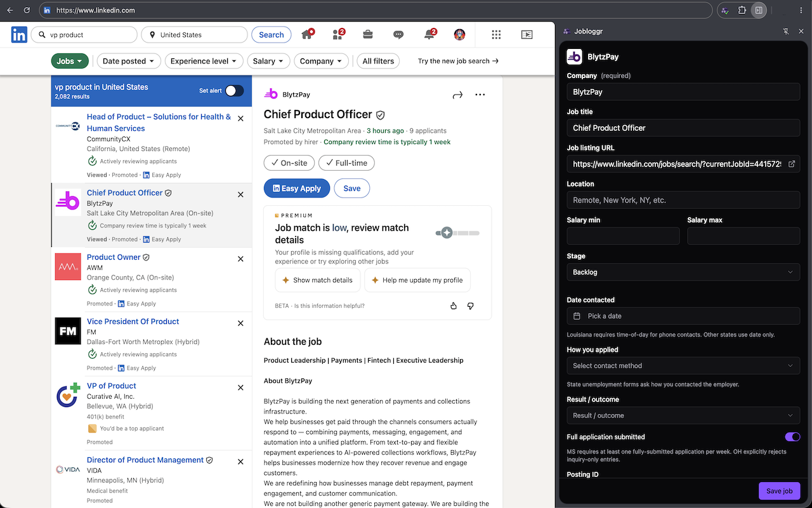This screenshot has height=508, width=812.
Task: Click the All filters button
Action: (378, 61)
